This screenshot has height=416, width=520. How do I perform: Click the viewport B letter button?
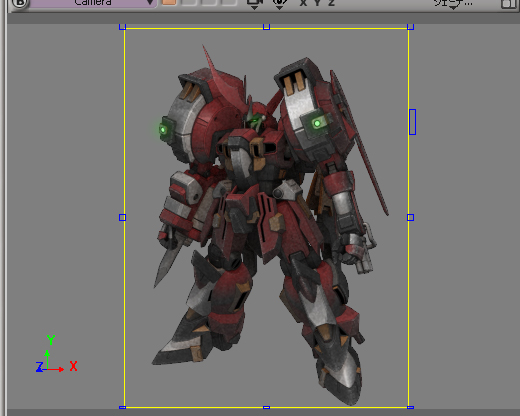19,3
